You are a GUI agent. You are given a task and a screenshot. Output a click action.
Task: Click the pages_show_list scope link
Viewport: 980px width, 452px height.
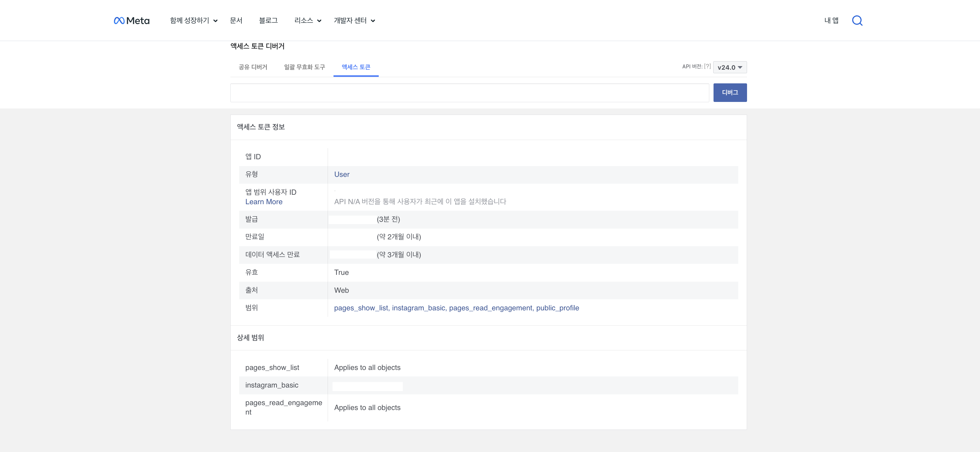click(361, 308)
